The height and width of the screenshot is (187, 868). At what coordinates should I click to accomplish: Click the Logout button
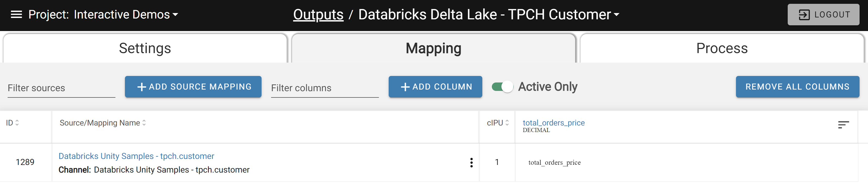[823, 14]
